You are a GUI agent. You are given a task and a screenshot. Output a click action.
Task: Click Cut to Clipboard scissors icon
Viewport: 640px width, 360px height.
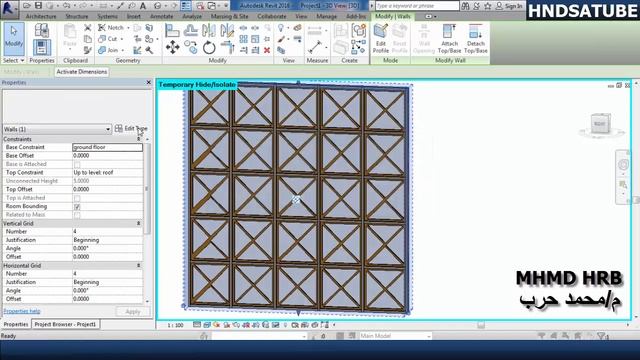(x=87, y=28)
